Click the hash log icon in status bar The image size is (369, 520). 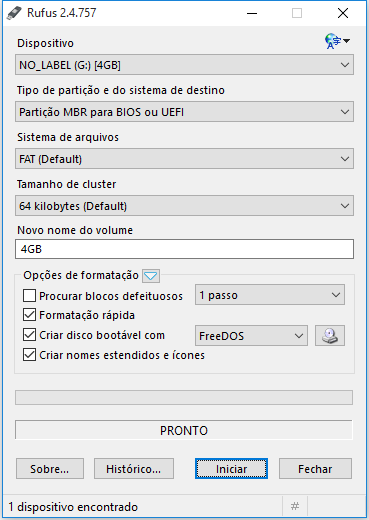pyautogui.click(x=295, y=507)
